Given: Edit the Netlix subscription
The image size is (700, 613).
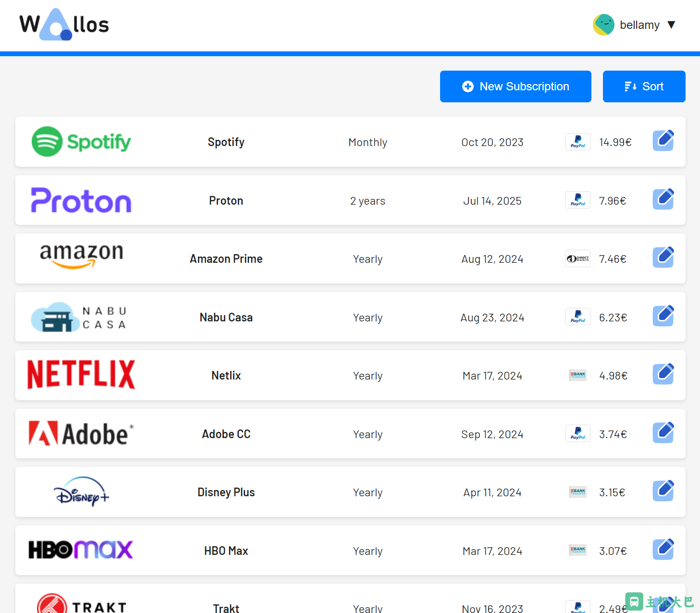Looking at the screenshot, I should 663,374.
